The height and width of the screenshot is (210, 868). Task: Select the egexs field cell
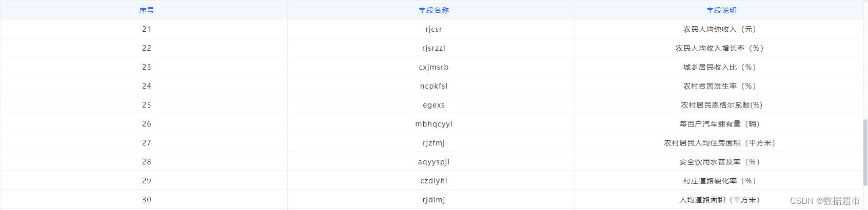pos(433,105)
